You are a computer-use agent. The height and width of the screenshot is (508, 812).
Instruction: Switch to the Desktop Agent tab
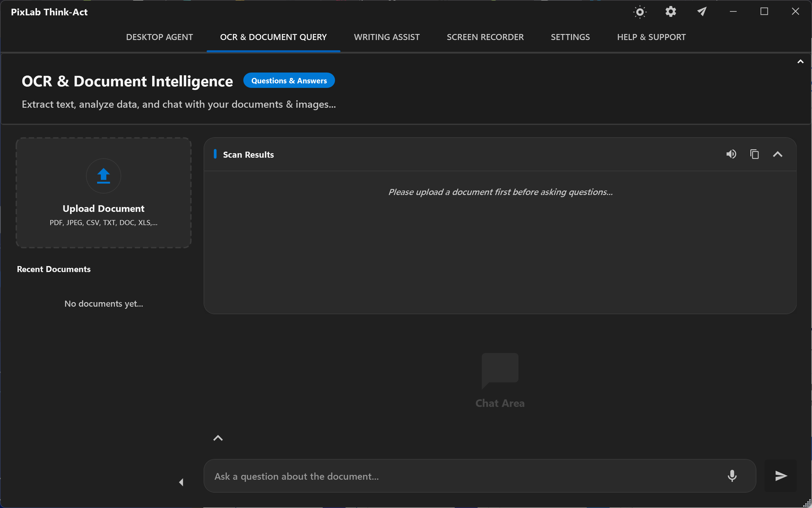coord(159,37)
